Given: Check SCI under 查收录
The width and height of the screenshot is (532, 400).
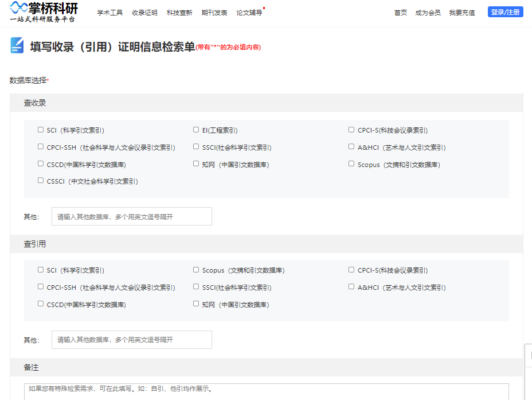Looking at the screenshot, I should 41,130.
